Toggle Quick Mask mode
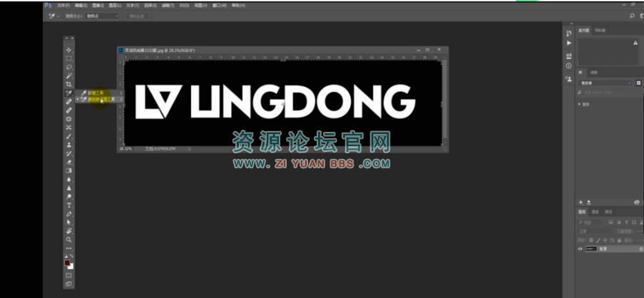This screenshot has height=298, width=644. tap(68, 275)
